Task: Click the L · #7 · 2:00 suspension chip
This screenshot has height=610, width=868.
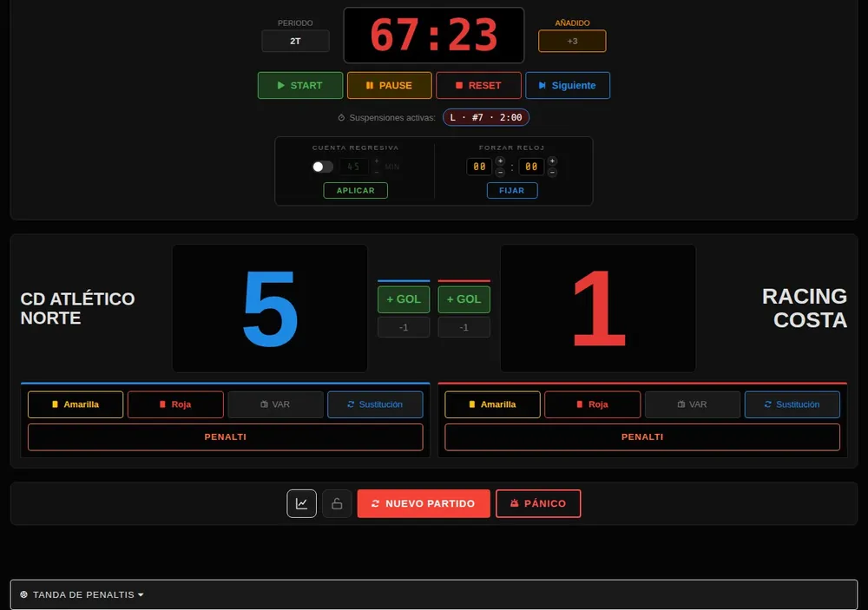Action: click(x=486, y=117)
